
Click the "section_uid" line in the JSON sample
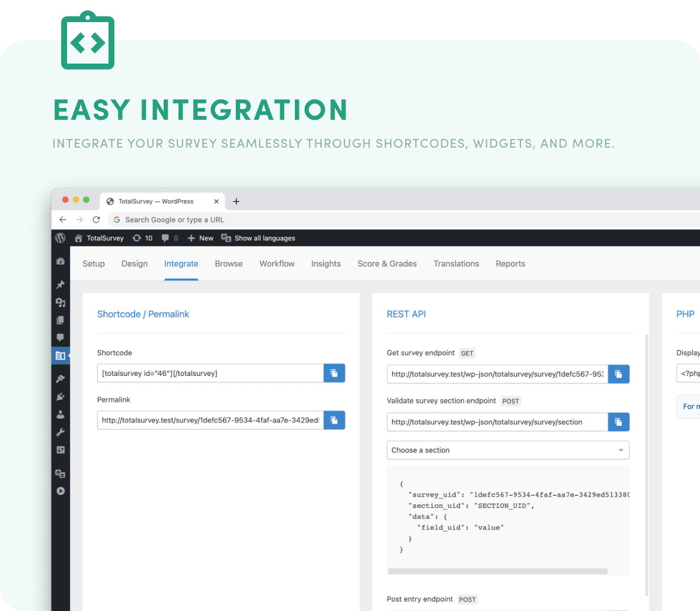point(471,505)
